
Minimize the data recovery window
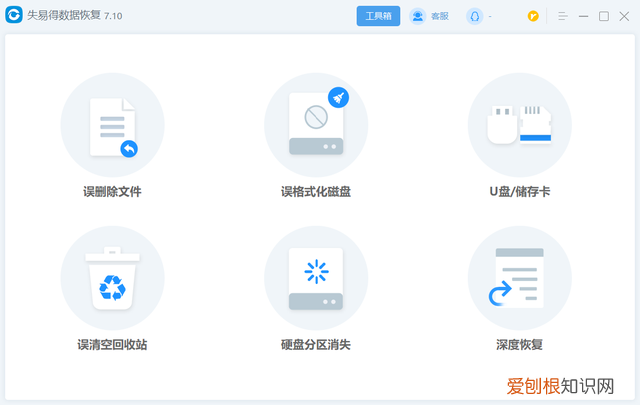583,16
